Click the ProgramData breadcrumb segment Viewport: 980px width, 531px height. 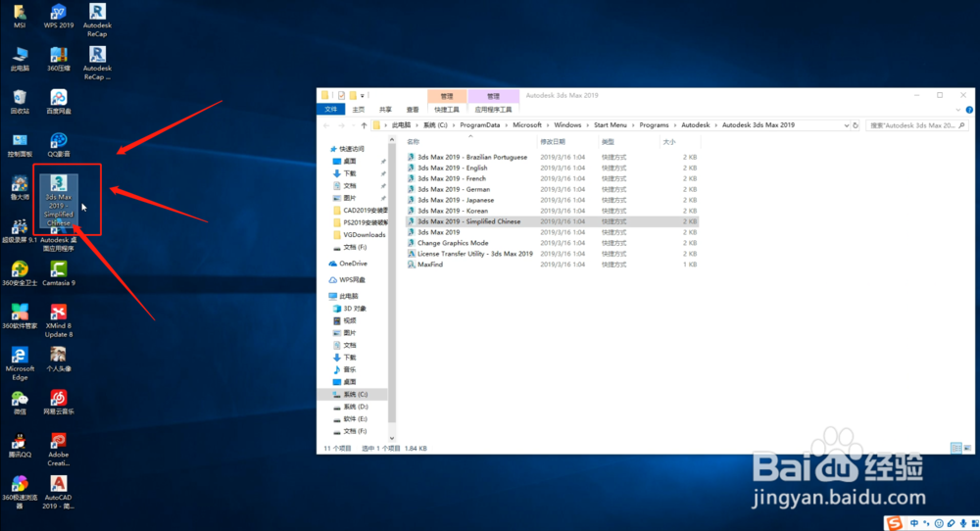click(x=480, y=125)
